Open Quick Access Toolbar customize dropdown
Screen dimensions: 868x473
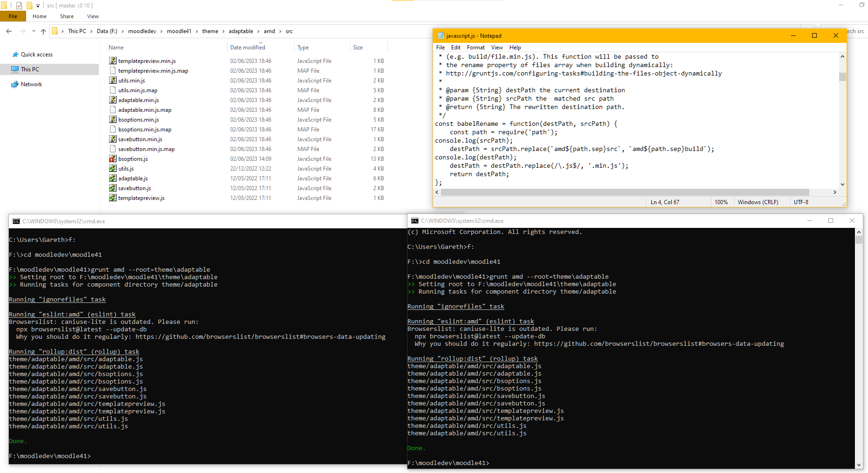[x=38, y=6]
